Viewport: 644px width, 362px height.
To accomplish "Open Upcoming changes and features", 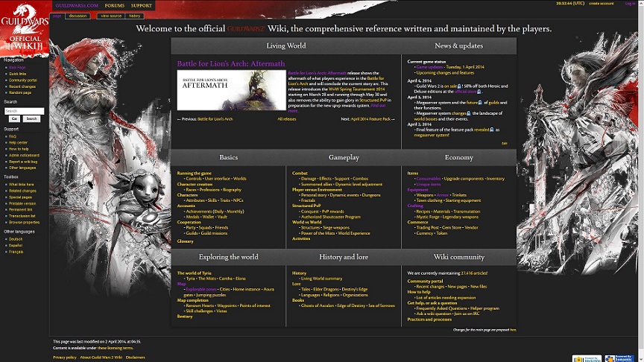I will tap(445, 73).
